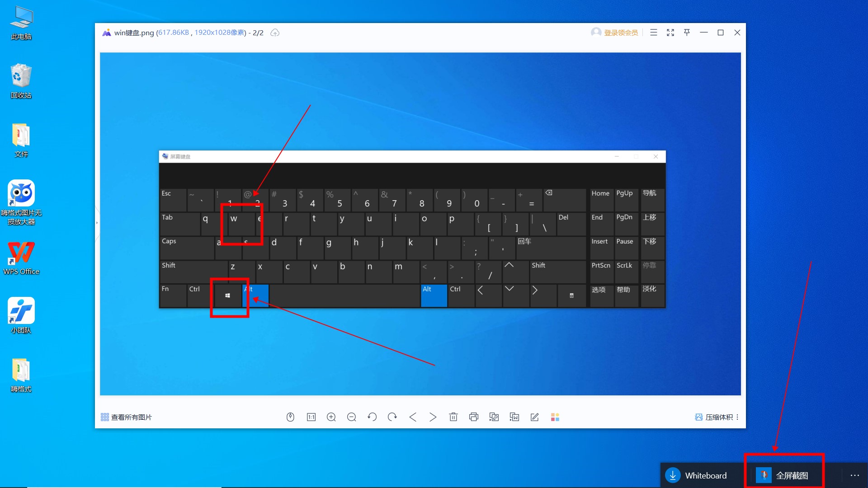Open the edit/annotate icon

click(x=534, y=417)
